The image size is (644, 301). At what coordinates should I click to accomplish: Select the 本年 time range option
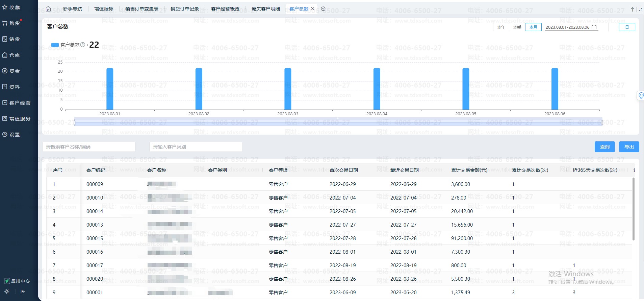(x=501, y=27)
